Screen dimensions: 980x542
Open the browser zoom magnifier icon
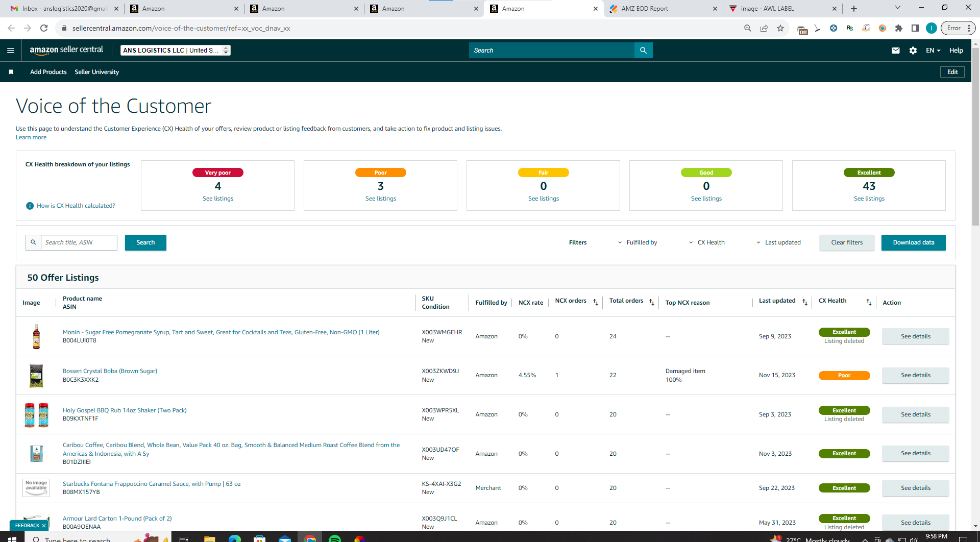click(x=748, y=28)
